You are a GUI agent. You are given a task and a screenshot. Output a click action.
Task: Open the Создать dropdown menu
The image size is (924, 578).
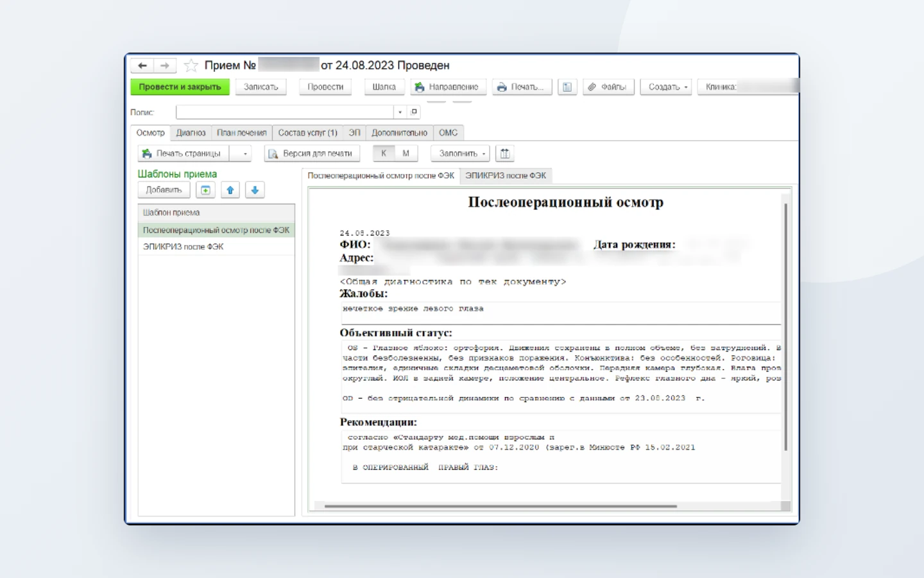coord(666,87)
